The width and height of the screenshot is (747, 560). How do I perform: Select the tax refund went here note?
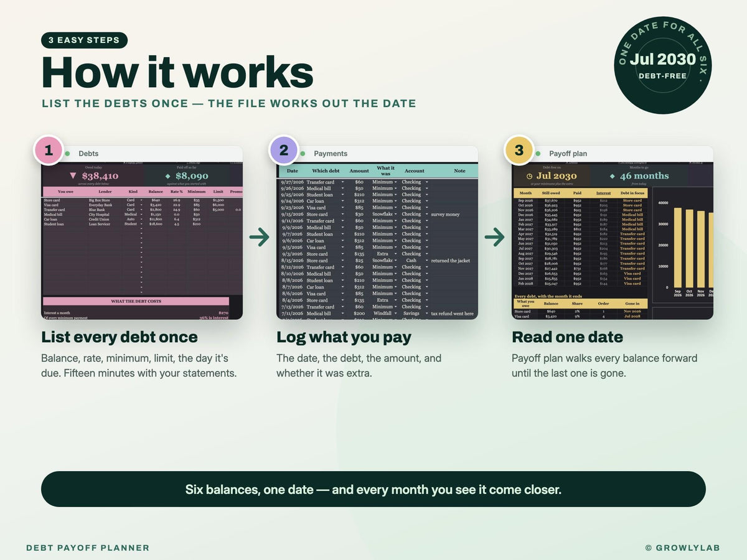pyautogui.click(x=452, y=314)
